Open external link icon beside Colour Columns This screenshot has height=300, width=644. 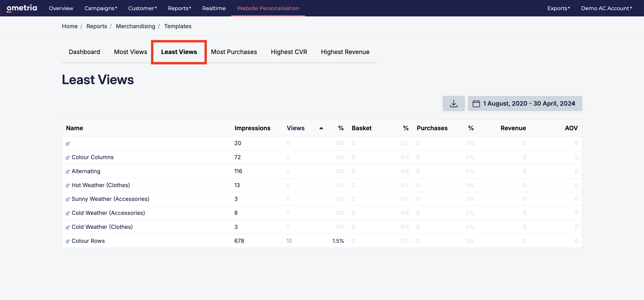[x=67, y=157]
